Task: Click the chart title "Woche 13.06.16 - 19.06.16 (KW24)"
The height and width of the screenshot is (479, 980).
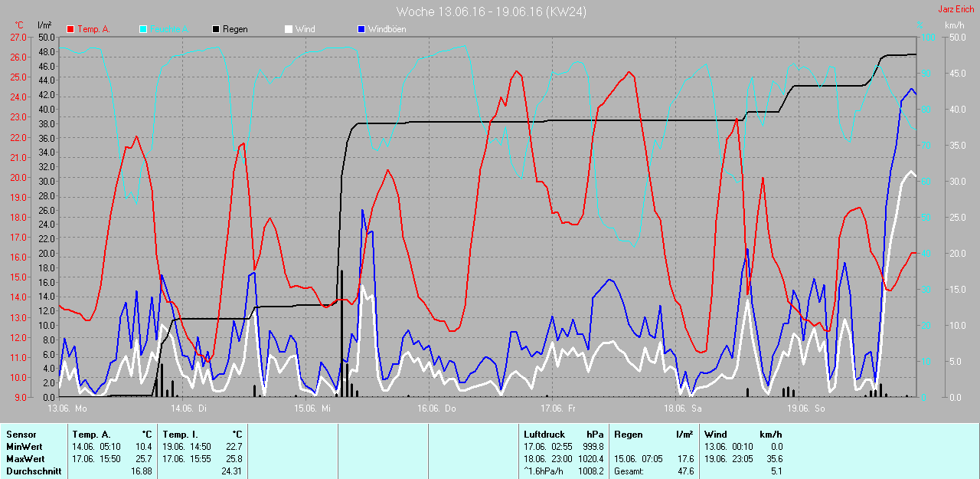Action: point(492,11)
